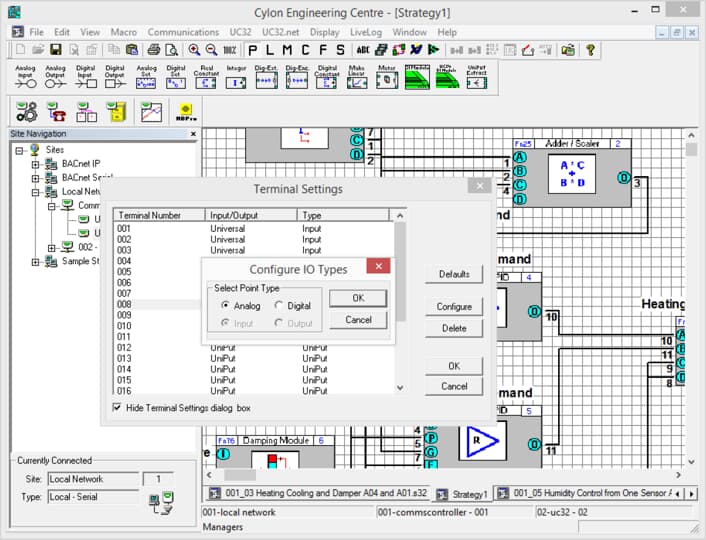Expand the Sample Site tree node

pyautogui.click(x=36, y=262)
